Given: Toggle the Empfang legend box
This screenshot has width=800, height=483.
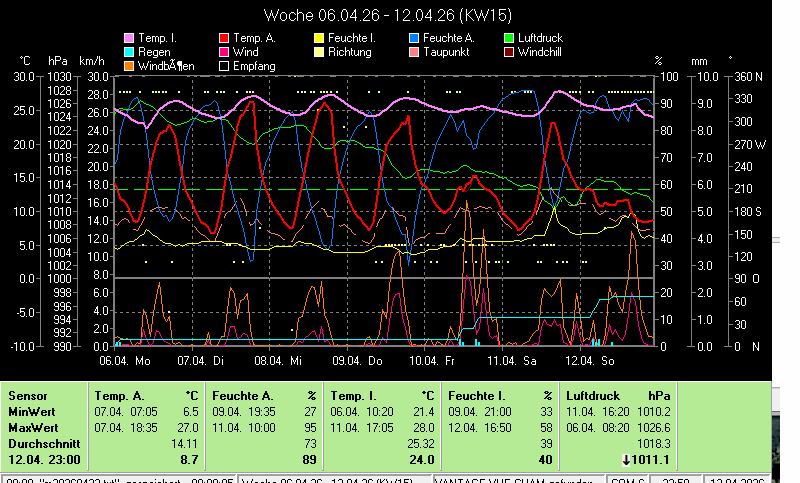Looking at the screenshot, I should pyautogui.click(x=223, y=66).
